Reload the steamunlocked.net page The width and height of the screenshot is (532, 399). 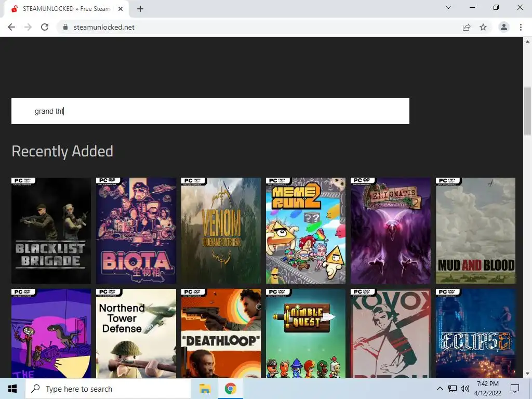pos(45,27)
